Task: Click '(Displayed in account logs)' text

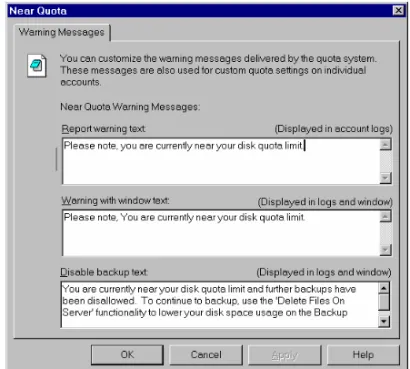Action: (x=334, y=129)
